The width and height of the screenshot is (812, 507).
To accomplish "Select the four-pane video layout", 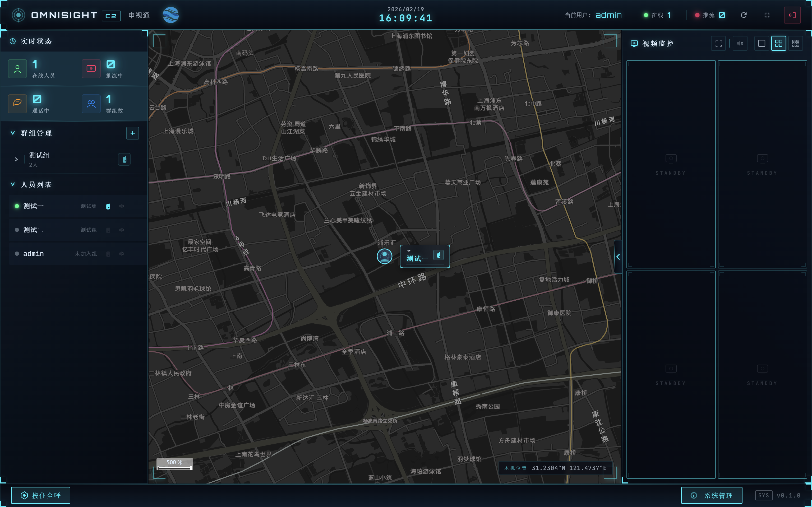I will pos(778,44).
